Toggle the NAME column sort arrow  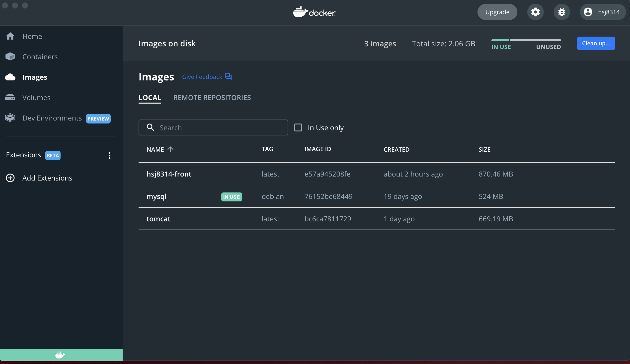pos(170,149)
